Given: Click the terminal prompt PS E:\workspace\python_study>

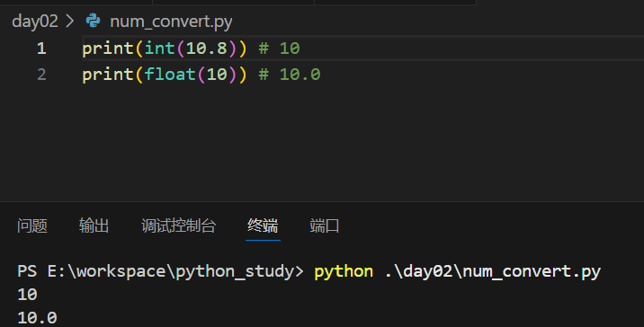Looking at the screenshot, I should pyautogui.click(x=160, y=271).
